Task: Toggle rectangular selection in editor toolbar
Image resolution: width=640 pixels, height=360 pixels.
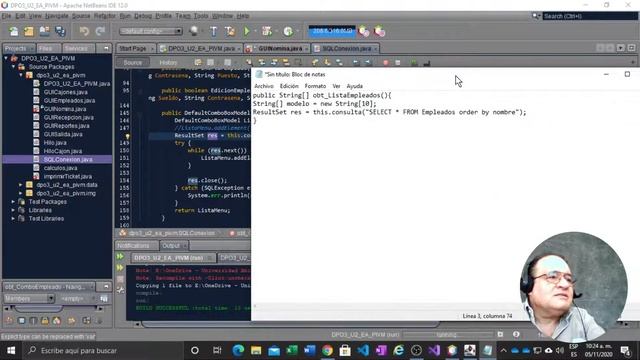Action: click(x=298, y=62)
